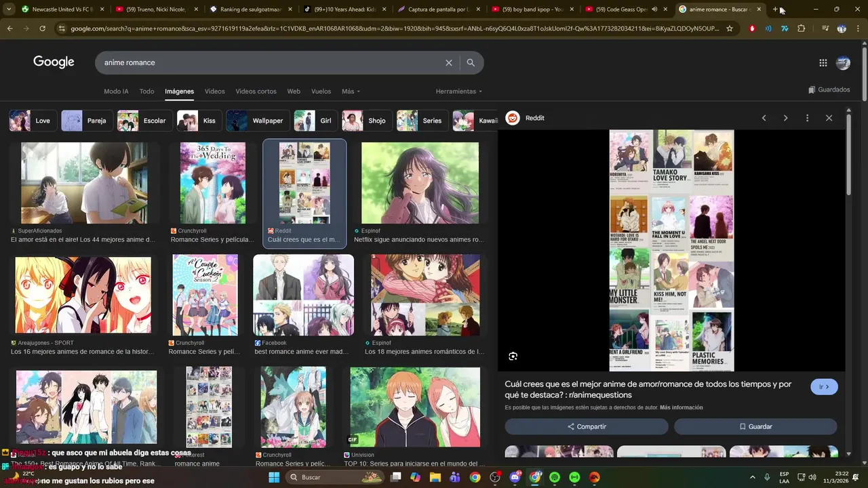Open Facebook best romance anime thumbnail
868x488 pixels.
(303, 295)
